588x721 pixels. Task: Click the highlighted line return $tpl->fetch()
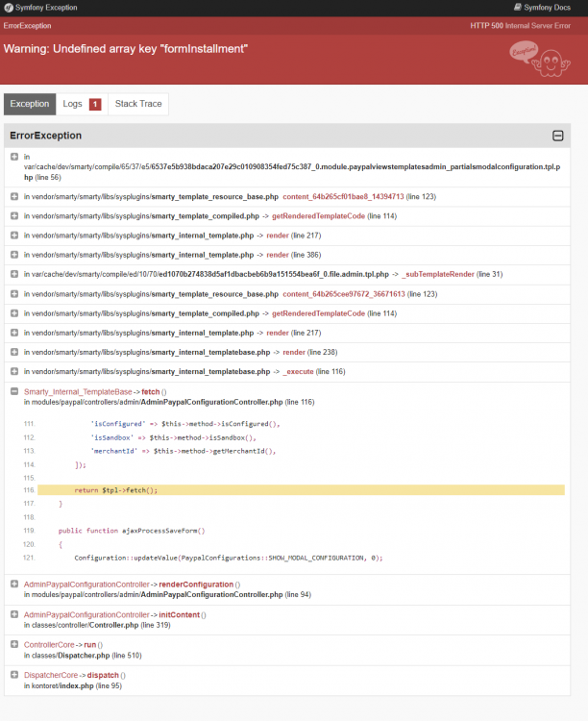coord(301,490)
